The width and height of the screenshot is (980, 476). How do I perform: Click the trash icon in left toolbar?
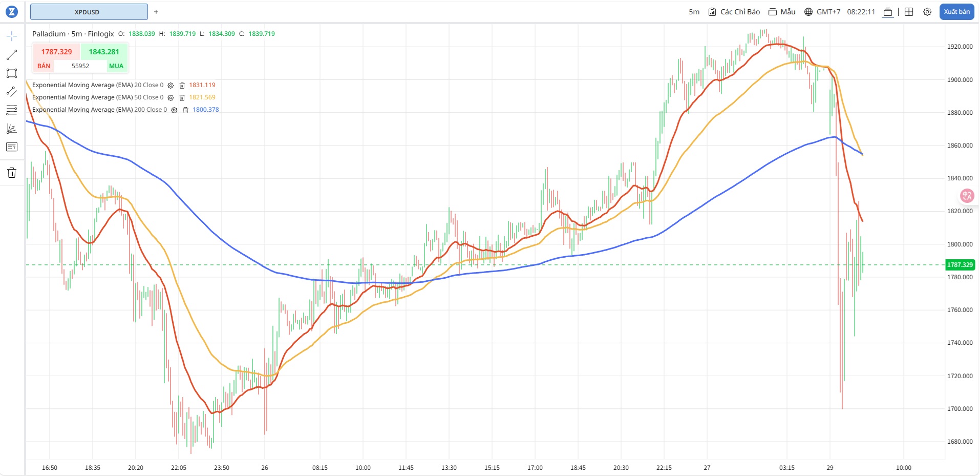pos(12,173)
